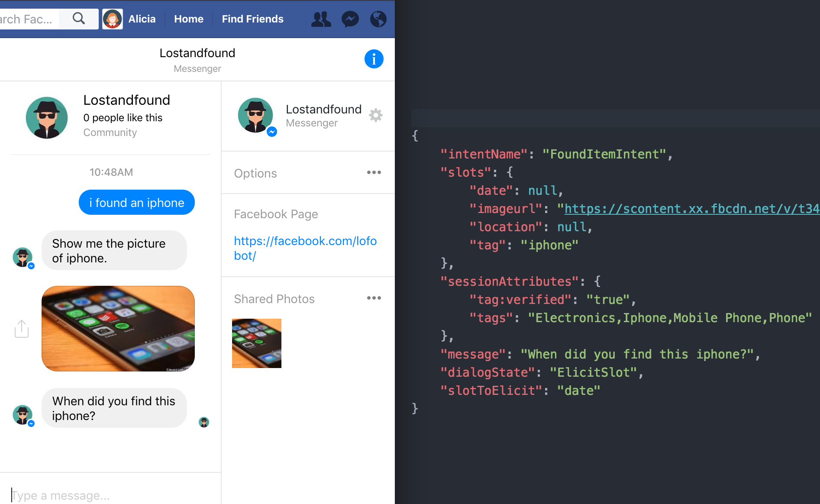This screenshot has height=504, width=820.
Task: Click the "date" slot key in the JSON
Action: (x=491, y=191)
